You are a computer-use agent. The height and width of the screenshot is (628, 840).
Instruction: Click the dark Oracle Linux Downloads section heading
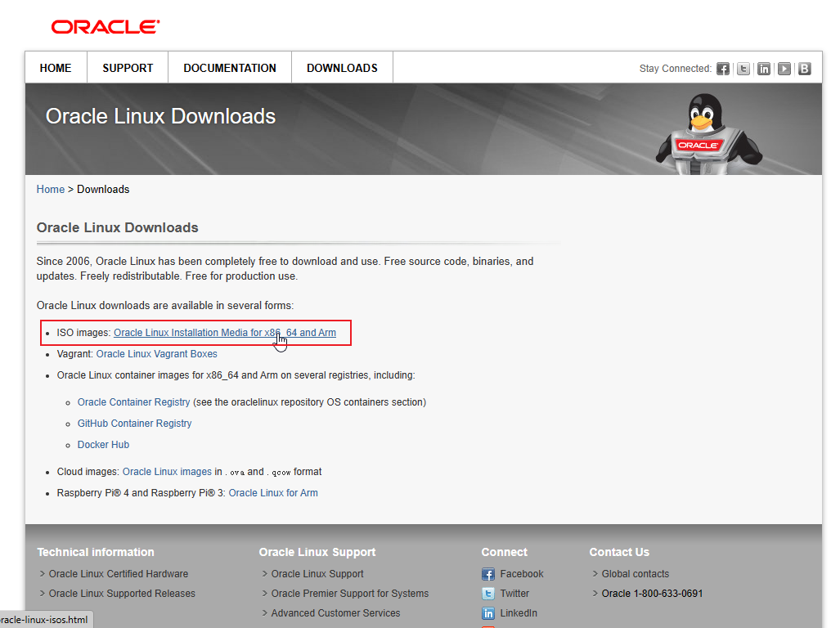(x=117, y=227)
